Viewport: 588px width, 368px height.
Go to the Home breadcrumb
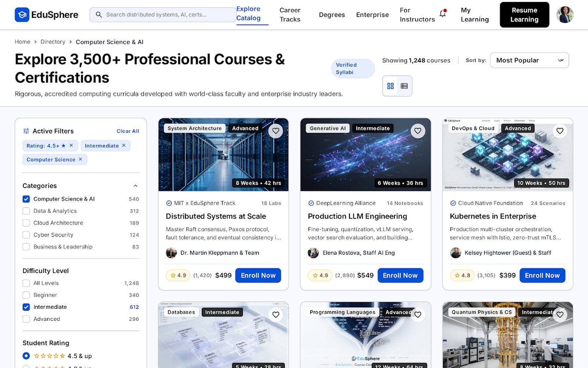(22, 42)
